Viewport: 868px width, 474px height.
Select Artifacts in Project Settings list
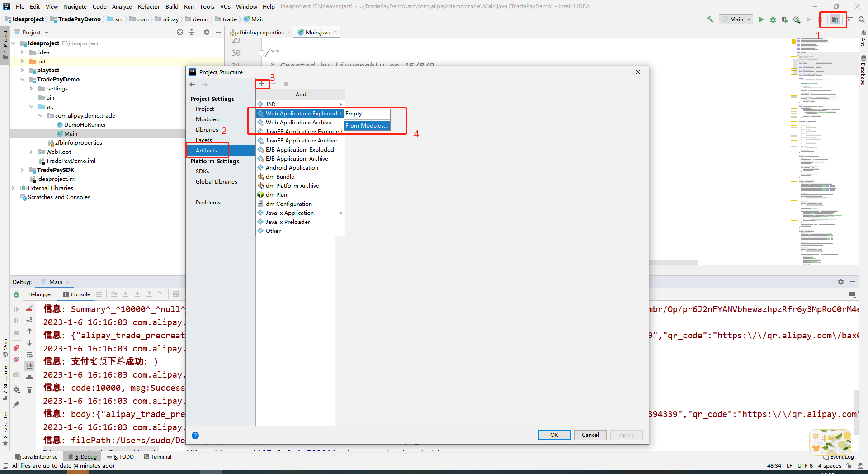(206, 151)
